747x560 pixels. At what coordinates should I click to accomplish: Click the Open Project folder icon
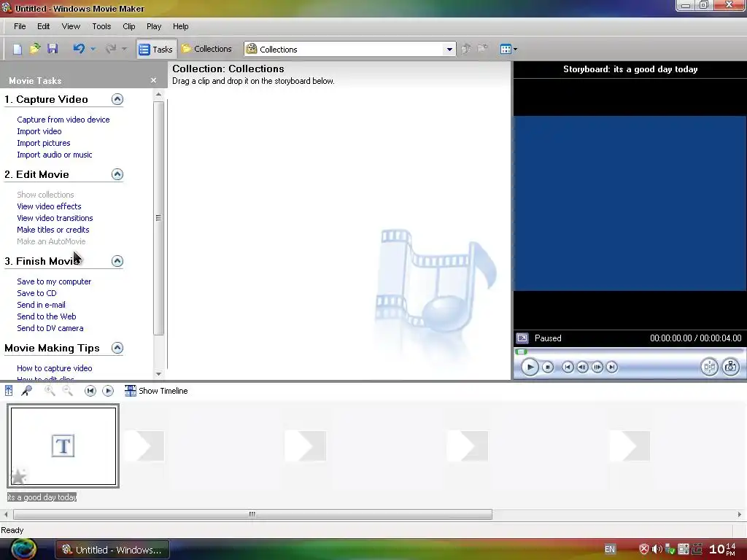click(x=35, y=49)
